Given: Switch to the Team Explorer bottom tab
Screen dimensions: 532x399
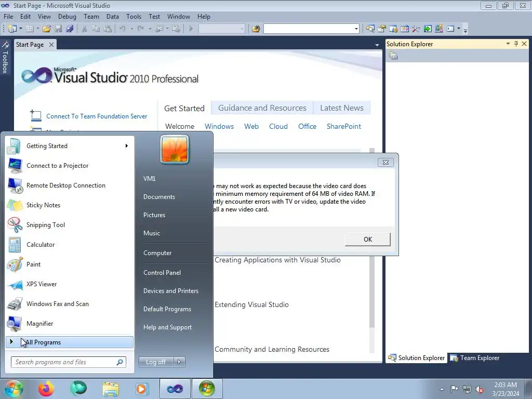Looking at the screenshot, I should tap(475, 358).
